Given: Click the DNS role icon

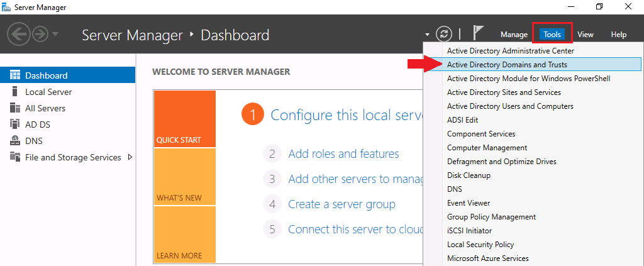Looking at the screenshot, I should click(15, 141).
